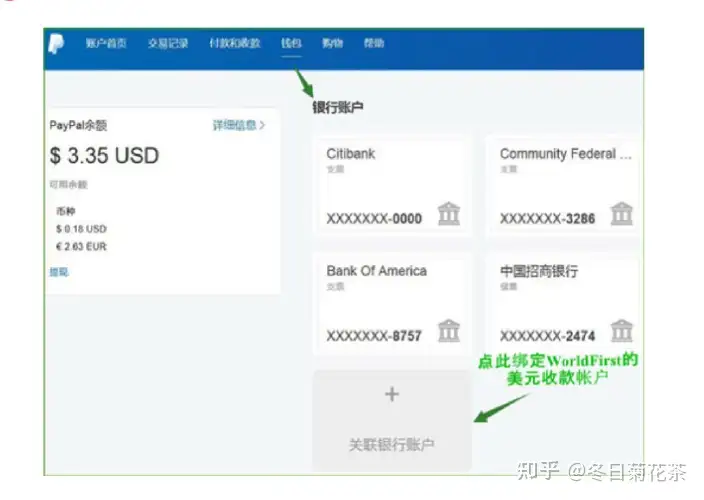Open the 付款和收款 menu
704x500 pixels.
point(235,43)
